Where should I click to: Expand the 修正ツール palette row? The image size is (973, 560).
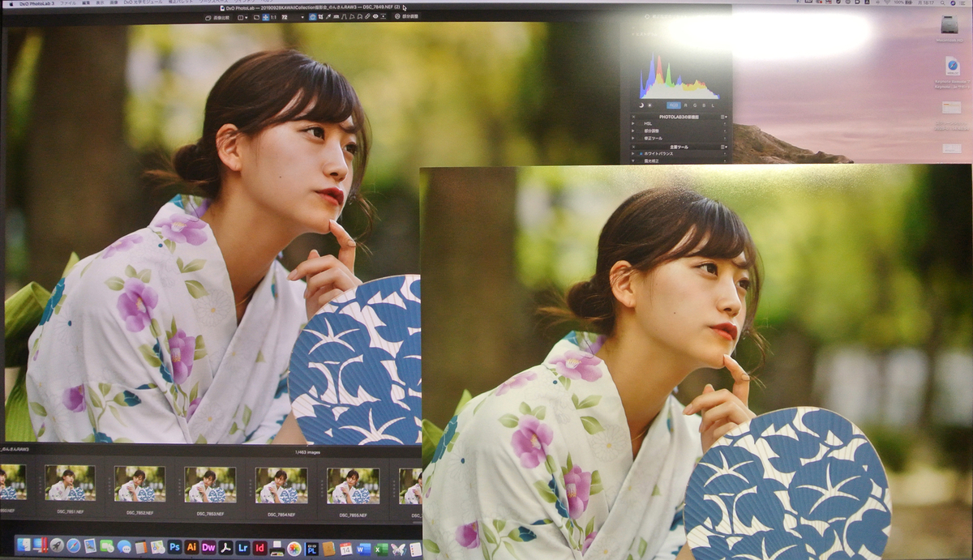pyautogui.click(x=632, y=138)
